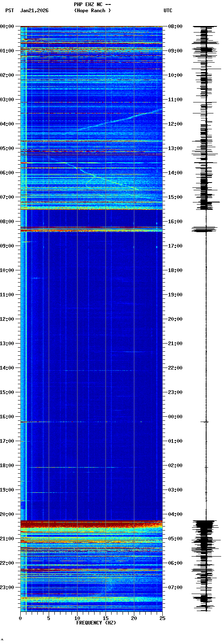Click 14:00 on the PST time axis

(x=7, y=368)
